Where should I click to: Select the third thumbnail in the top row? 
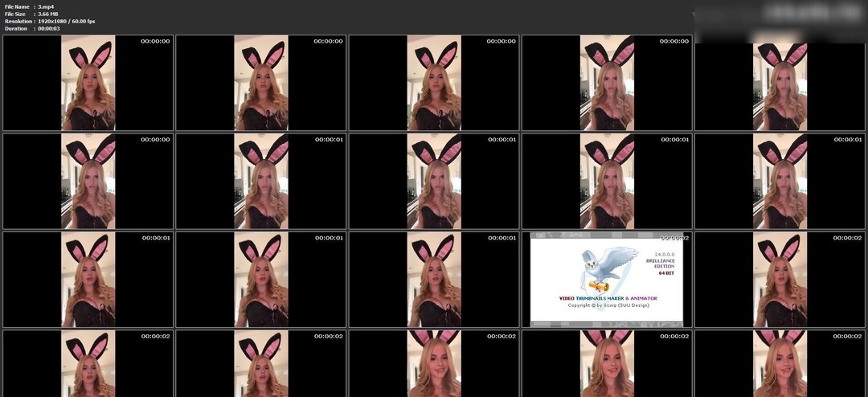(434, 83)
